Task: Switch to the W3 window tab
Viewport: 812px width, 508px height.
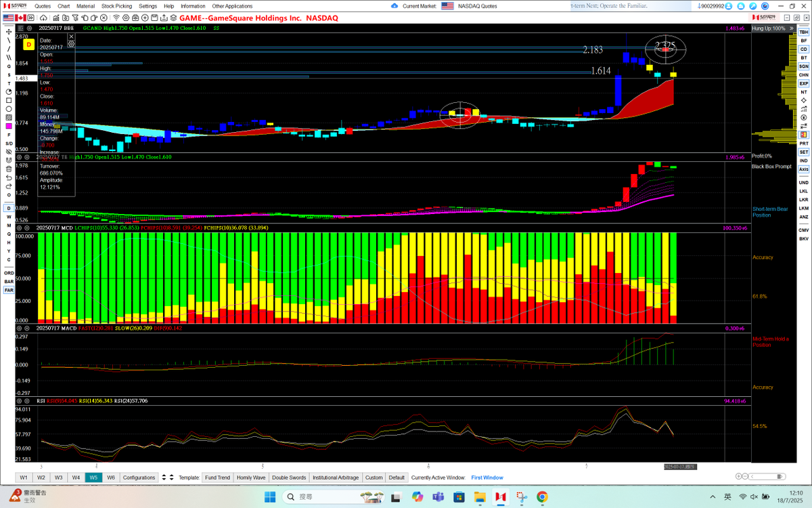Action: 59,478
